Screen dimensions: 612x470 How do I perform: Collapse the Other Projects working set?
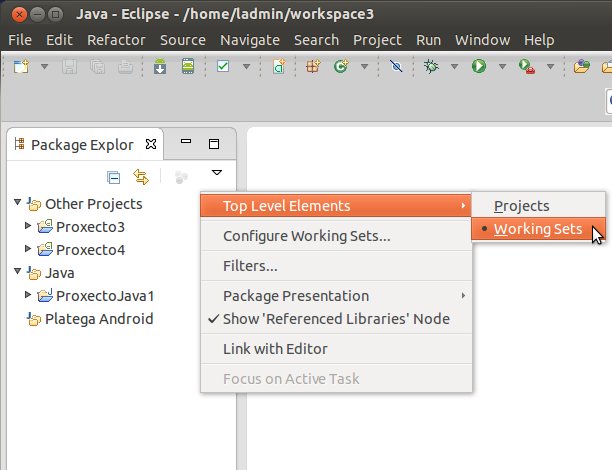(17, 202)
